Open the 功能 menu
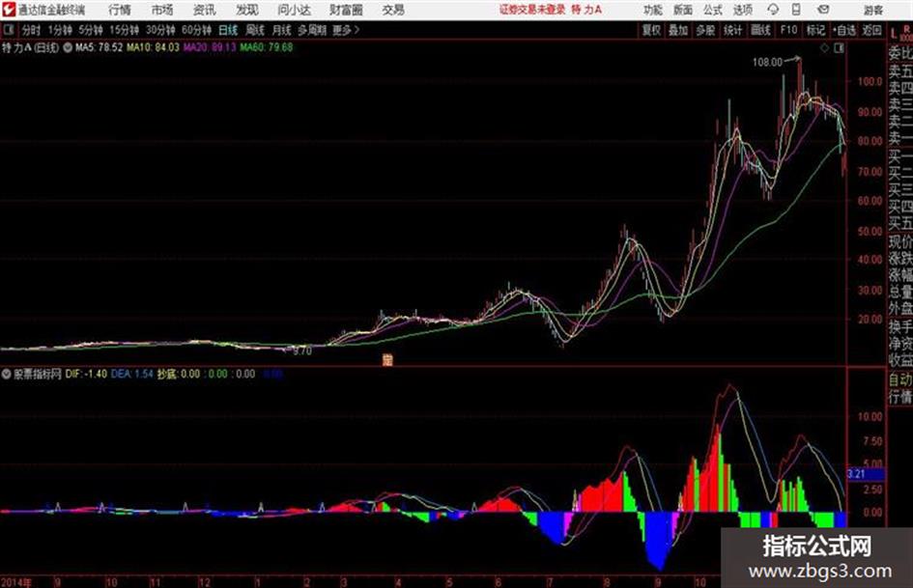 [x=653, y=10]
